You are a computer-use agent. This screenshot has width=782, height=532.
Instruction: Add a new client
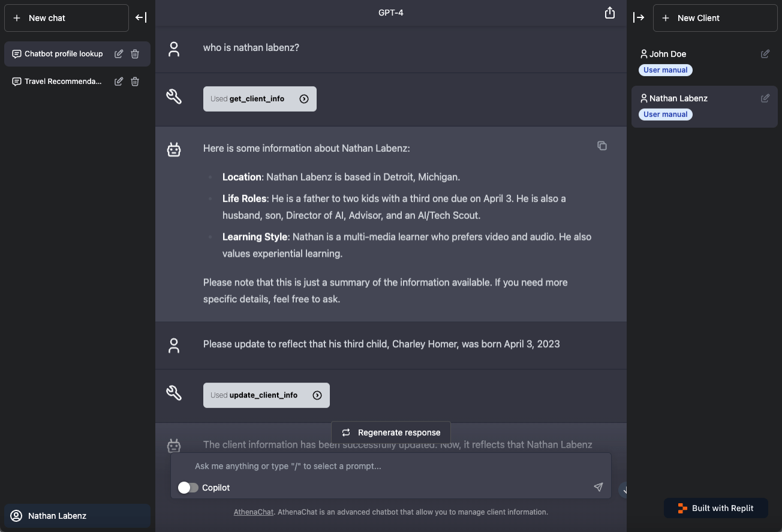[715, 18]
